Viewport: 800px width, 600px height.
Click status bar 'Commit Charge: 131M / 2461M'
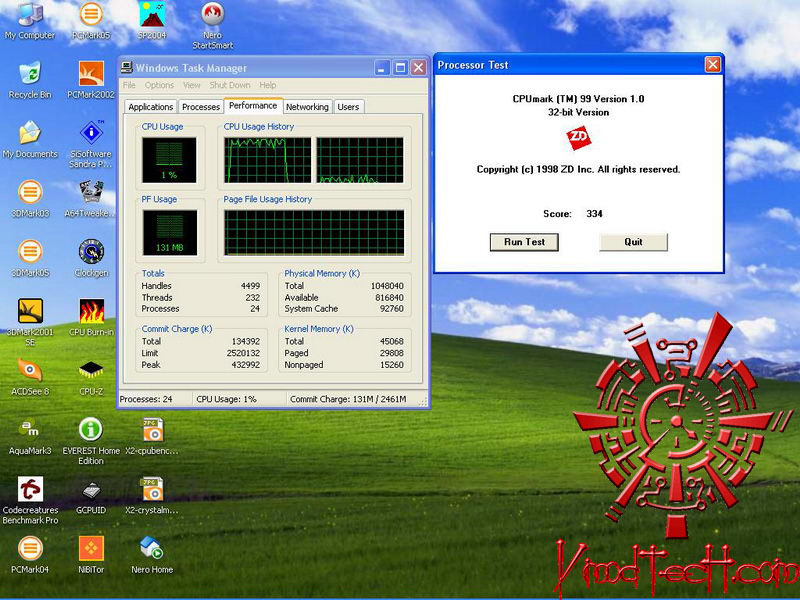coord(348,399)
